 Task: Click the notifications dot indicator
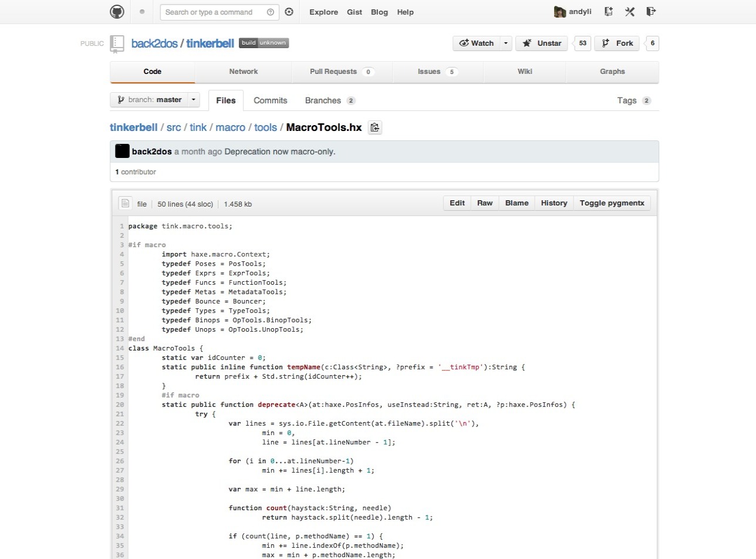click(142, 12)
